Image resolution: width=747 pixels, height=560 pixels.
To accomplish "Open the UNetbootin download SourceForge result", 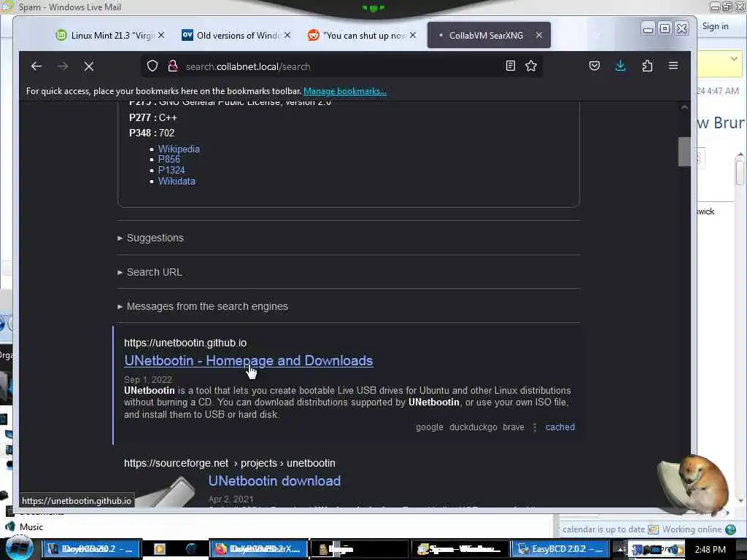I will [274, 481].
